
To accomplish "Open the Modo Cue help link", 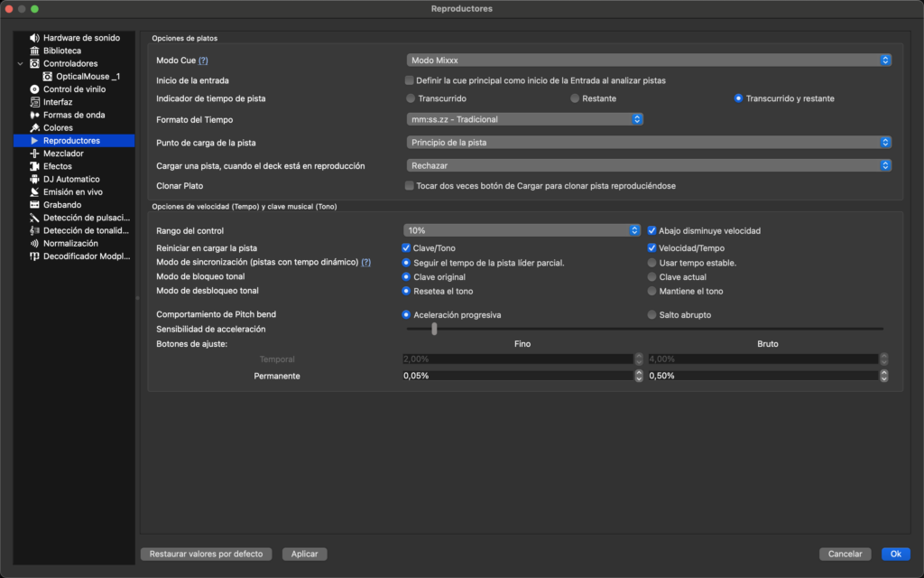I will pos(203,61).
